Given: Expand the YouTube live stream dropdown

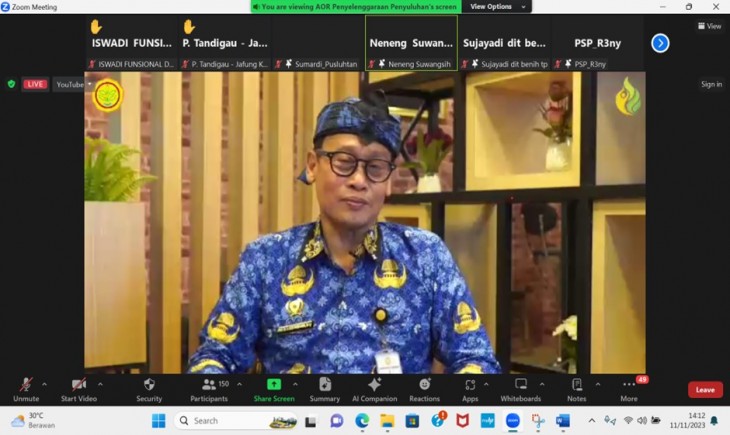Looking at the screenshot, I should (90, 84).
